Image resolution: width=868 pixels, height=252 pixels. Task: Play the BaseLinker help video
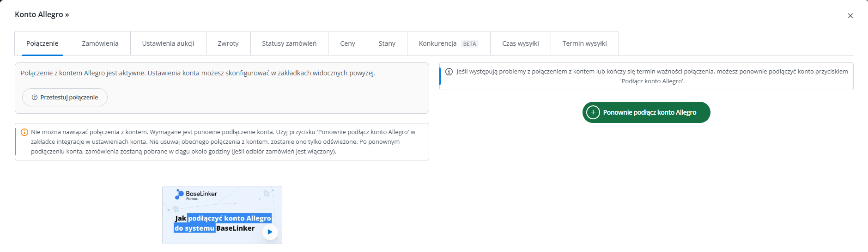[x=270, y=232]
